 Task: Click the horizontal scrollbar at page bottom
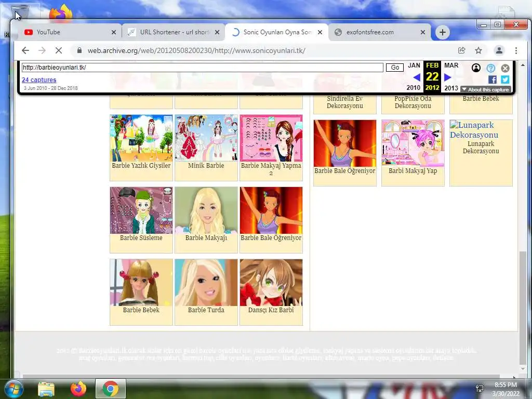261,376
